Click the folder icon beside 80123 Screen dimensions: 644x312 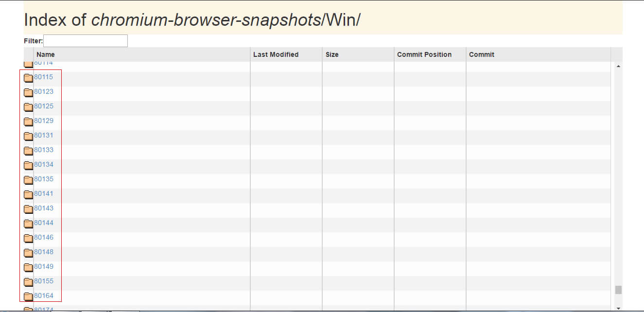[29, 92]
